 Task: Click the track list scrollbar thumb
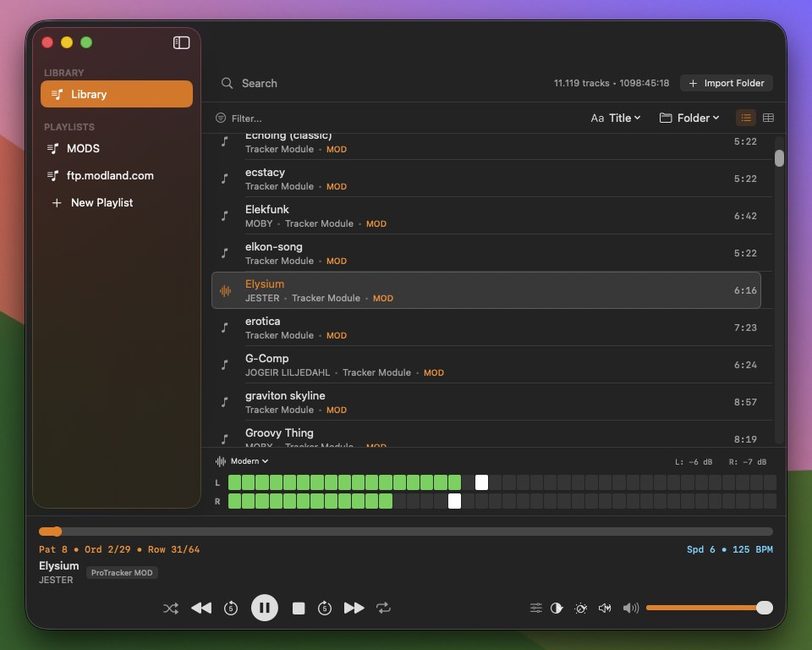779,158
